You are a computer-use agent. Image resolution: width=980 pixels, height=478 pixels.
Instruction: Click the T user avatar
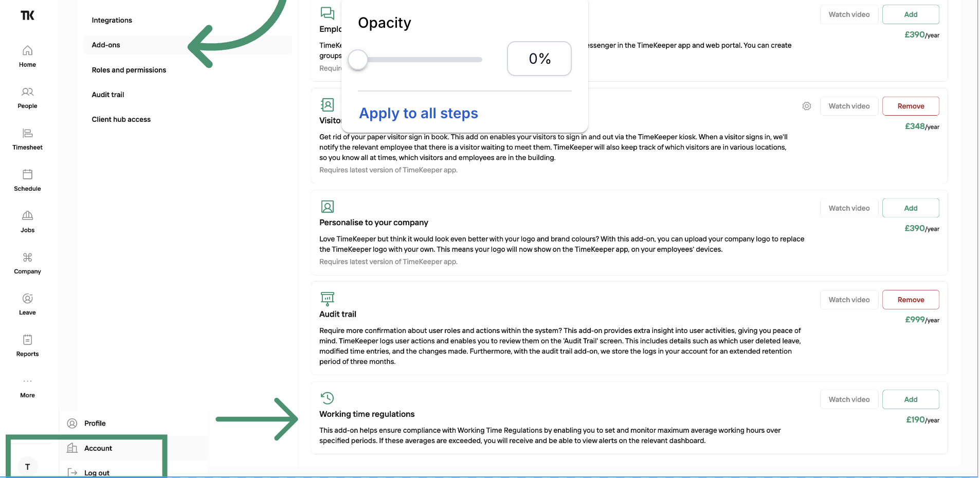point(28,467)
